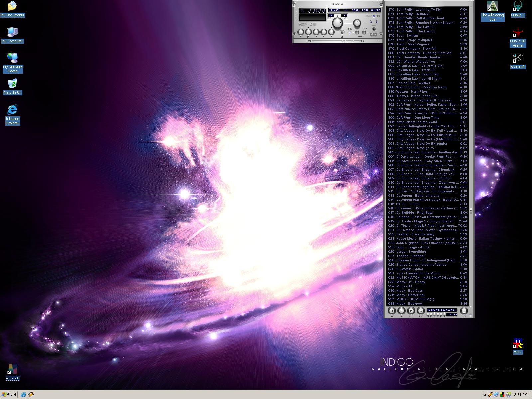
Task: Skip to next track in Winamp
Action: 331,32
